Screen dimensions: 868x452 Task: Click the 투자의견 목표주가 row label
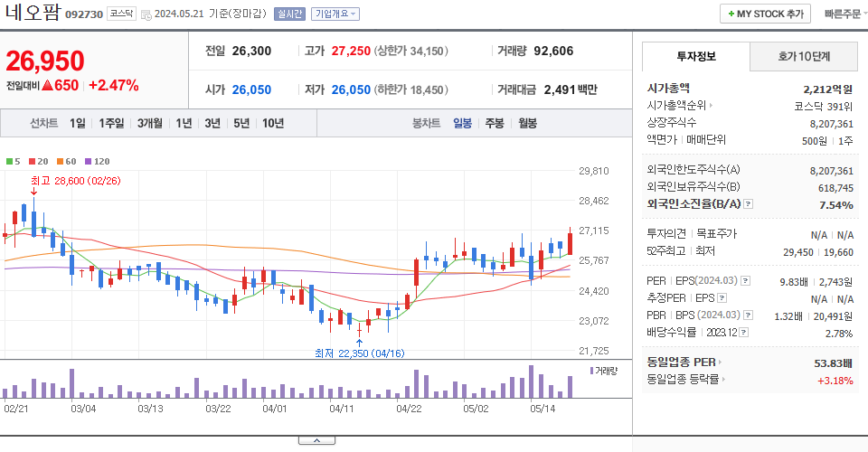pos(692,233)
